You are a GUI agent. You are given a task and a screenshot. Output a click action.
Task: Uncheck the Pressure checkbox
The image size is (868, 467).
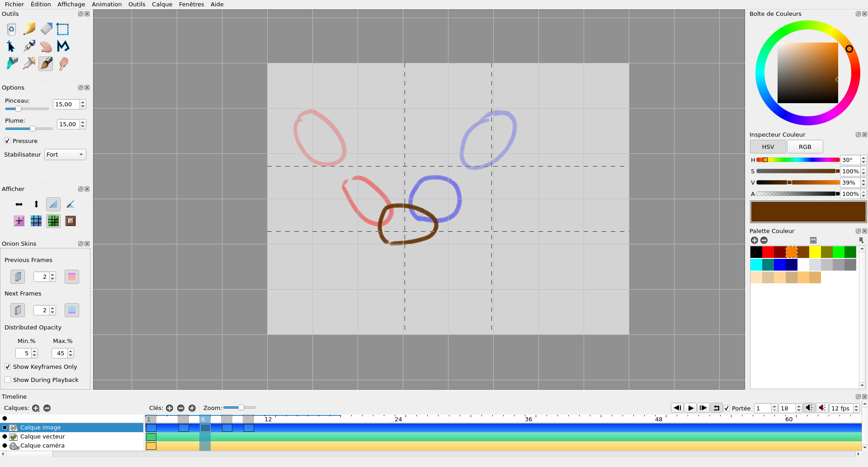(x=7, y=141)
